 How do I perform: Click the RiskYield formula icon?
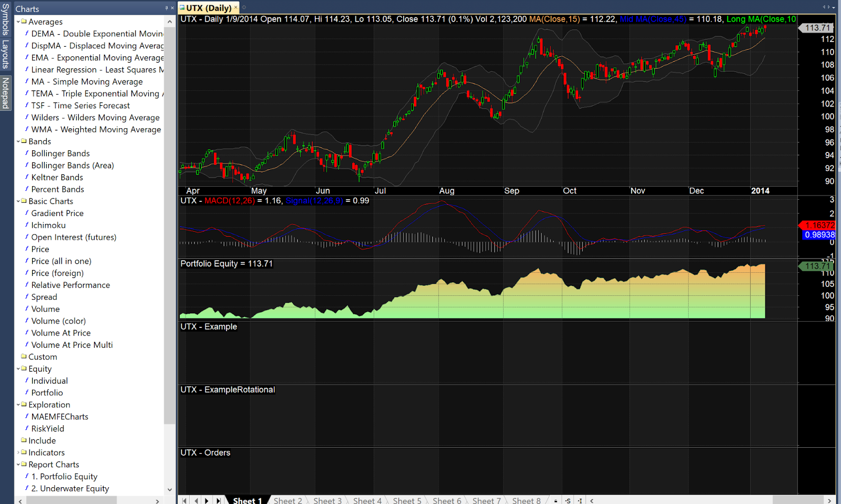[x=27, y=428]
